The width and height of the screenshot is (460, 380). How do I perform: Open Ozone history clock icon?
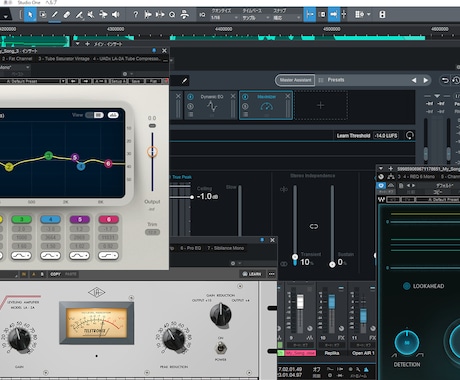(x=456, y=80)
